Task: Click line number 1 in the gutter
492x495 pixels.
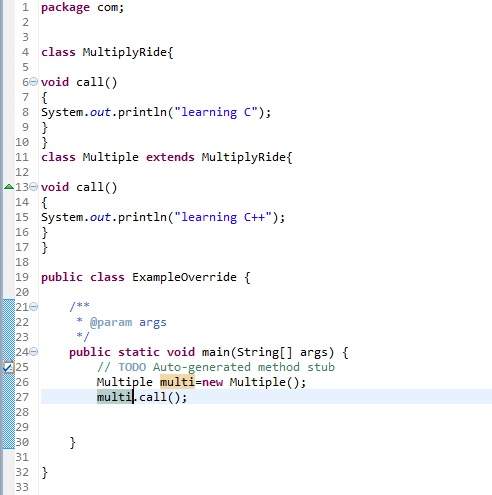Action: click(26, 7)
